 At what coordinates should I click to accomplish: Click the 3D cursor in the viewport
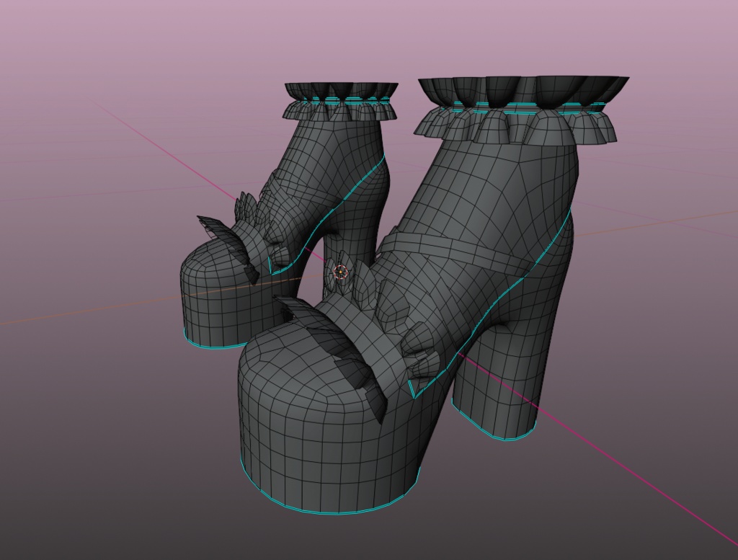[339, 272]
